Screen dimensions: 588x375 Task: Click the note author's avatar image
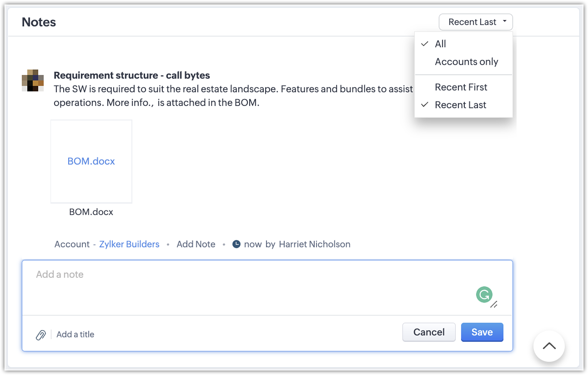tap(33, 81)
